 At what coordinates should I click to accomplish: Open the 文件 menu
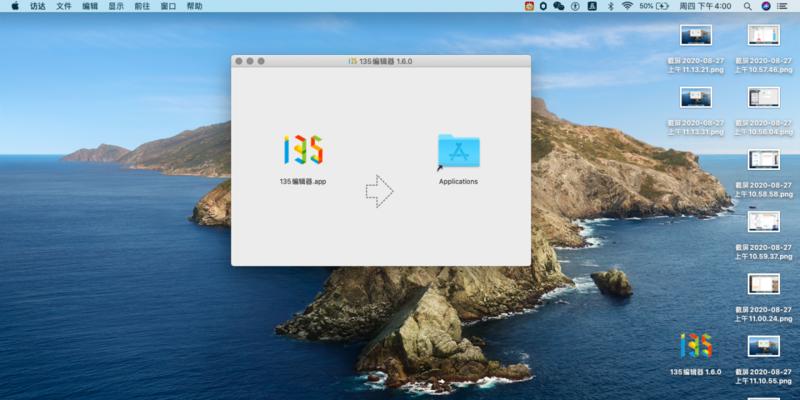[64, 6]
